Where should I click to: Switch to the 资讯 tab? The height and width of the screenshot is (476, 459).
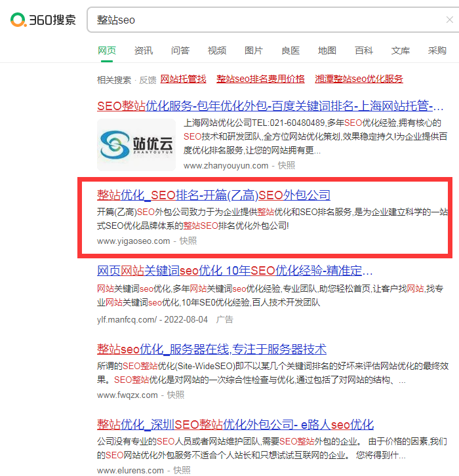pos(144,50)
